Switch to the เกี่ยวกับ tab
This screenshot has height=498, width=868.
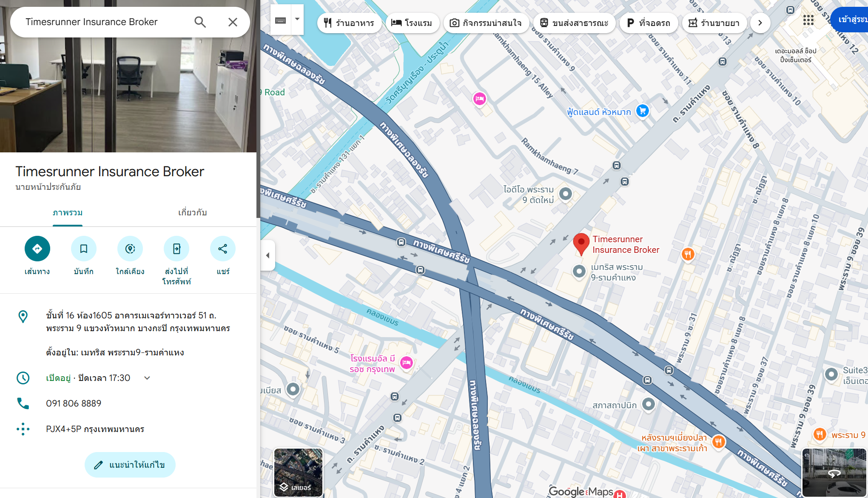point(192,212)
